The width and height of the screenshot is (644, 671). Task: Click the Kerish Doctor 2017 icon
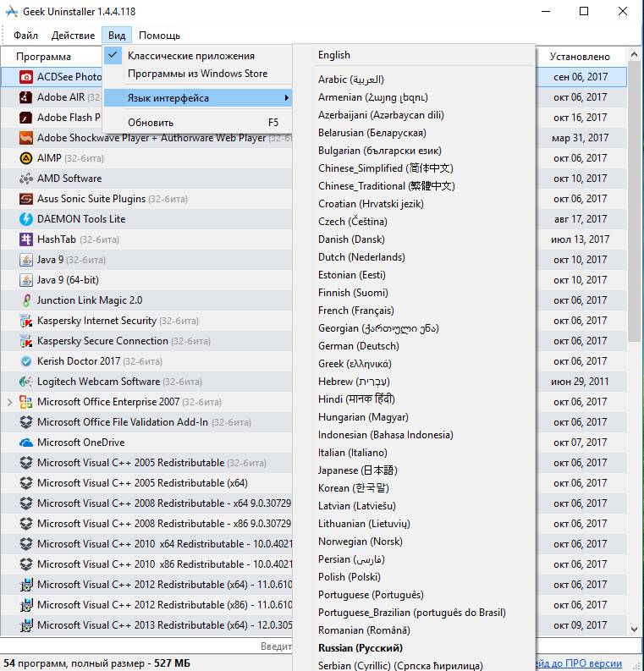(26, 361)
